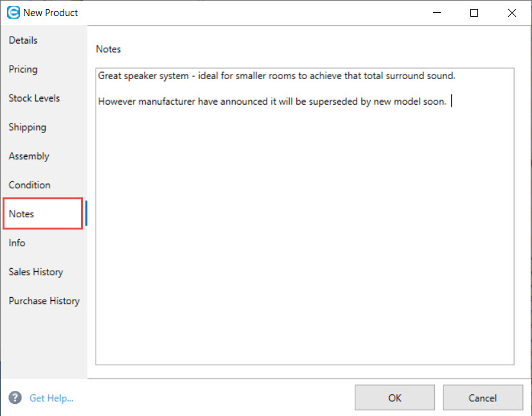View the Sales History tab
Image resolution: width=532 pixels, height=416 pixels.
36,272
